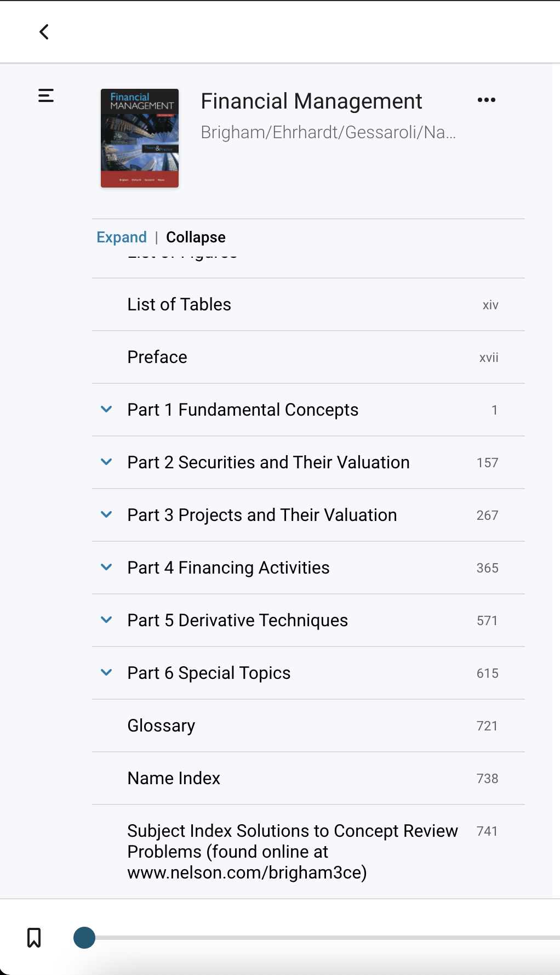This screenshot has height=975, width=560.
Task: Expand Part 5 Derivative Techniques chevron
Action: 107,620
